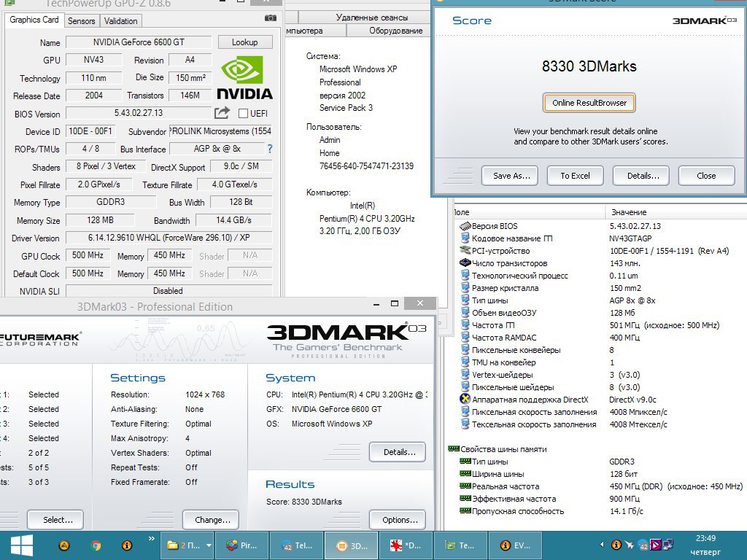Select the Пропускная способность row
The width and height of the screenshot is (747, 560).
point(600,511)
